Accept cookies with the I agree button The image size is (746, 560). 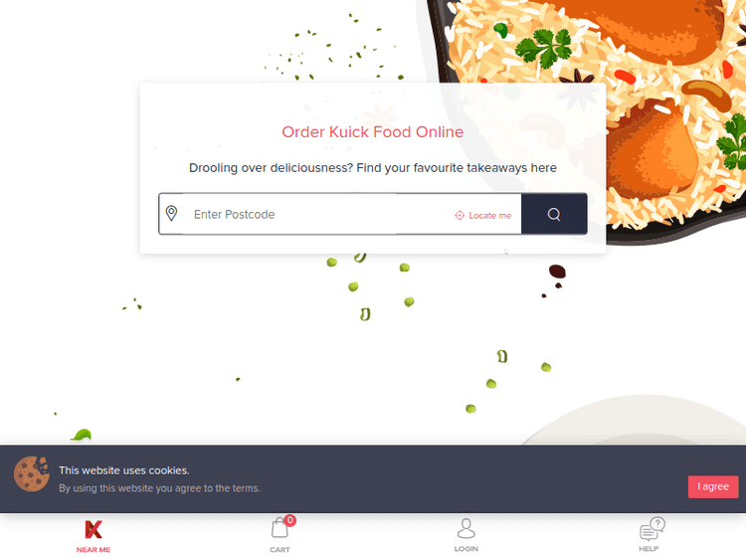pyautogui.click(x=713, y=486)
